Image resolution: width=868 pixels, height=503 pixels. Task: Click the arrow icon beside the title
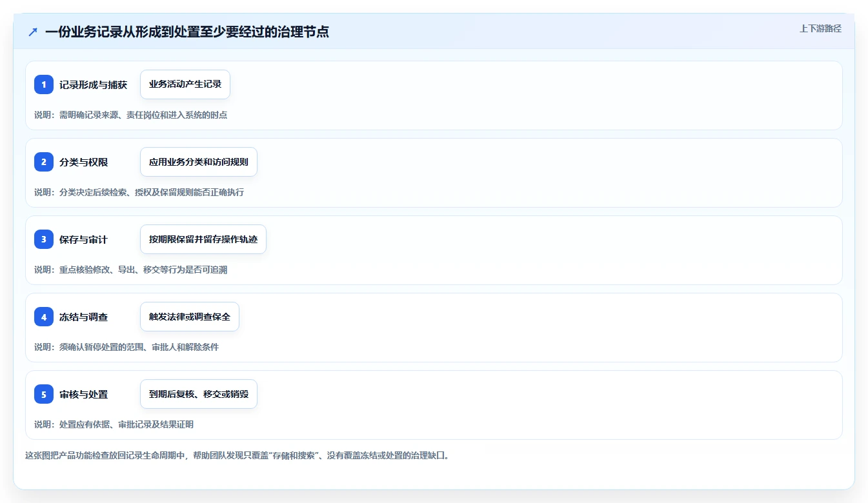pyautogui.click(x=33, y=32)
